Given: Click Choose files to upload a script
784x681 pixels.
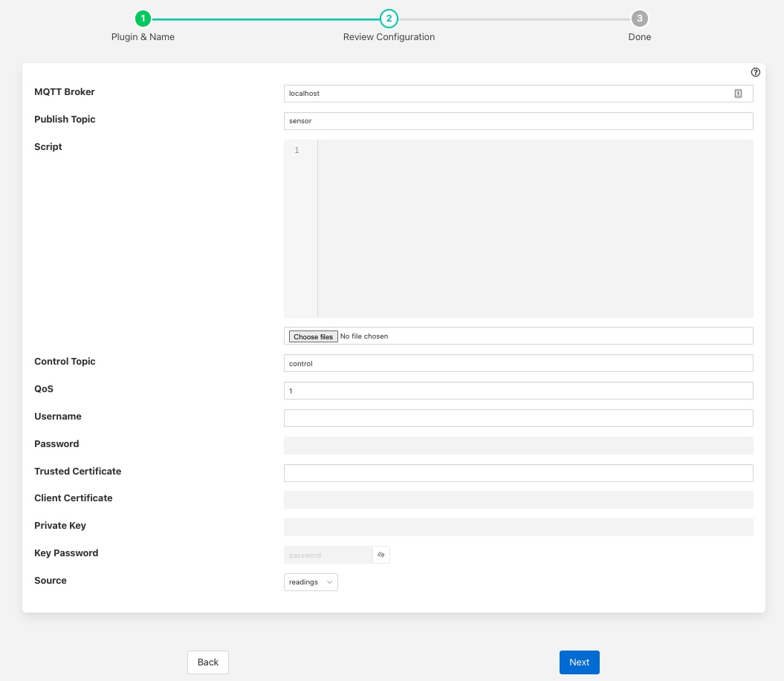Looking at the screenshot, I should [313, 336].
